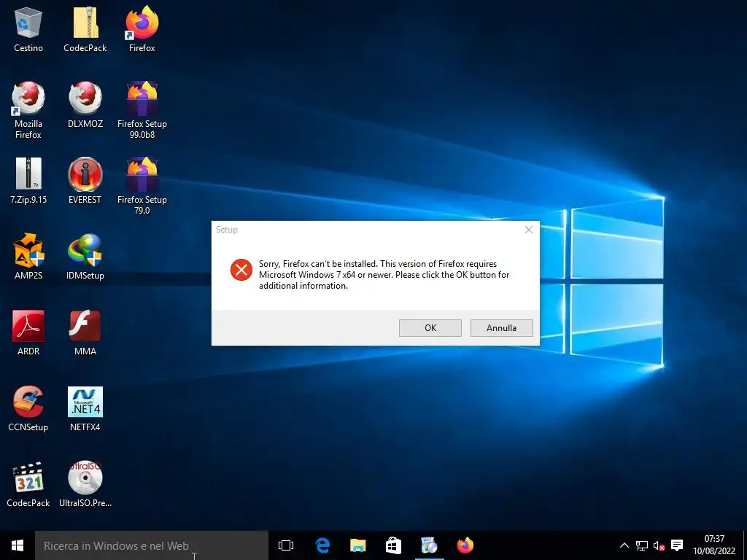
Task: Launch Microsoft Edge from the taskbar
Action: [322, 545]
